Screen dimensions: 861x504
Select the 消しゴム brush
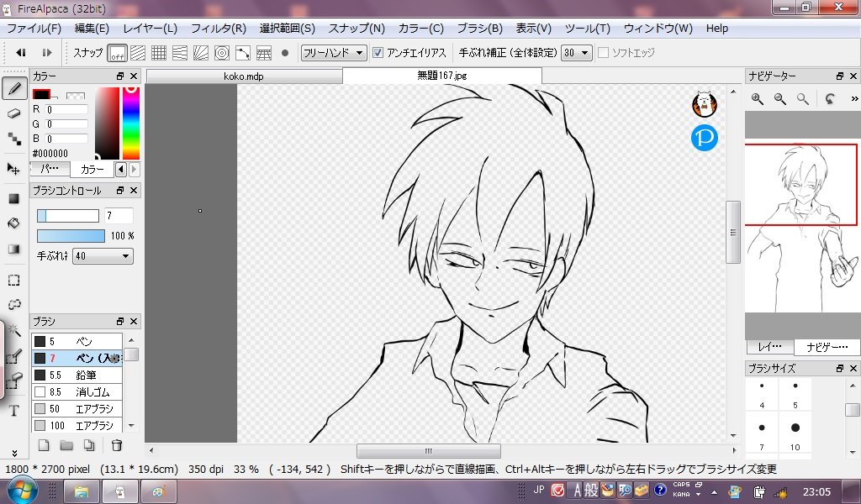click(x=77, y=392)
